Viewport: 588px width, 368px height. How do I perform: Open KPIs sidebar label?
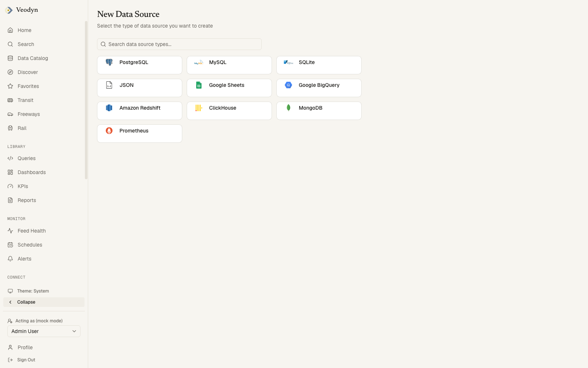click(23, 186)
